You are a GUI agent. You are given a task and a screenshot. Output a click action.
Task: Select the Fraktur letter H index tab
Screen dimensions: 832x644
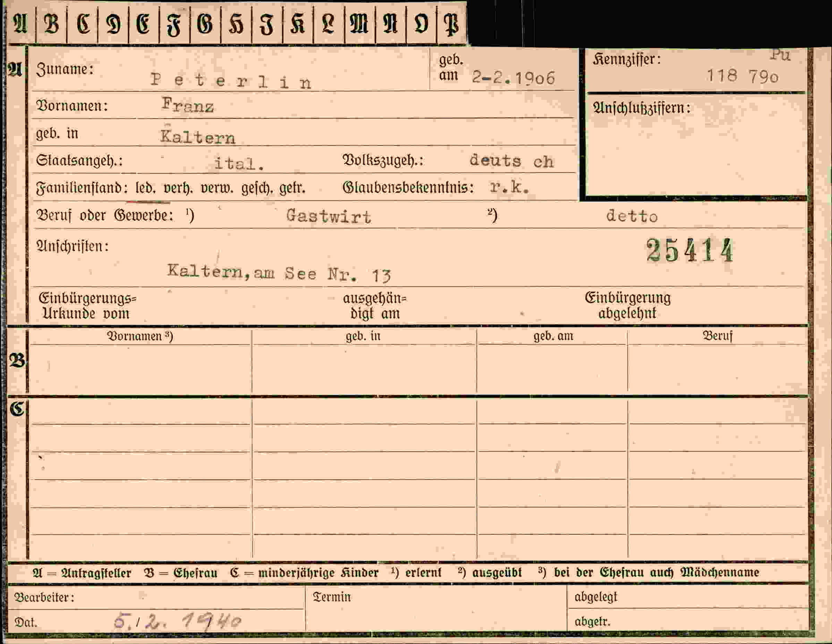[x=236, y=24]
